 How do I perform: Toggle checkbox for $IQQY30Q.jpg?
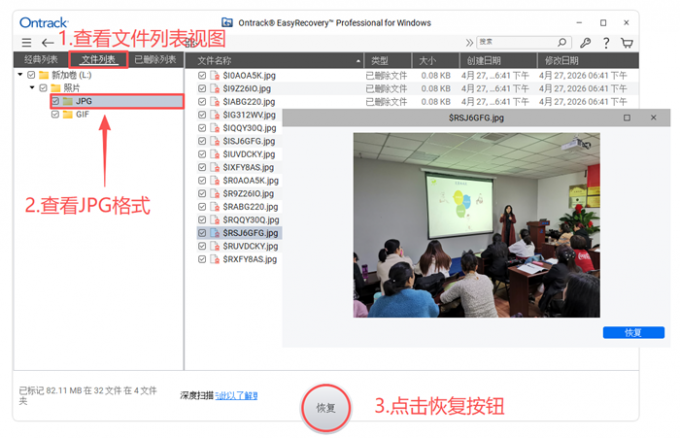[202, 128]
